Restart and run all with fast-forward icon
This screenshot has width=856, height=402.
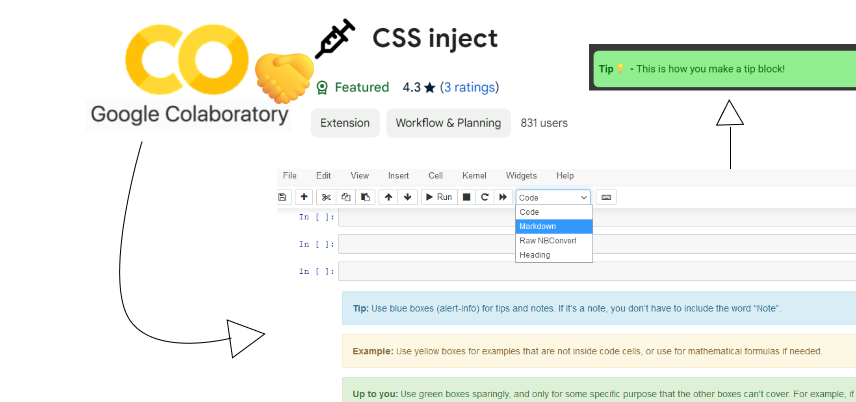tap(503, 197)
